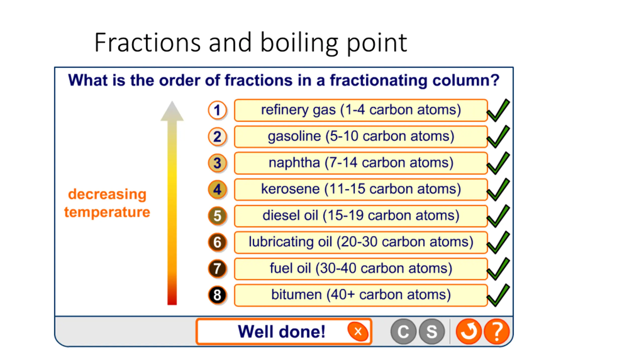Click the green checkmark beside refinery gas
Viewport: 644px width, 362px height.
click(x=498, y=111)
